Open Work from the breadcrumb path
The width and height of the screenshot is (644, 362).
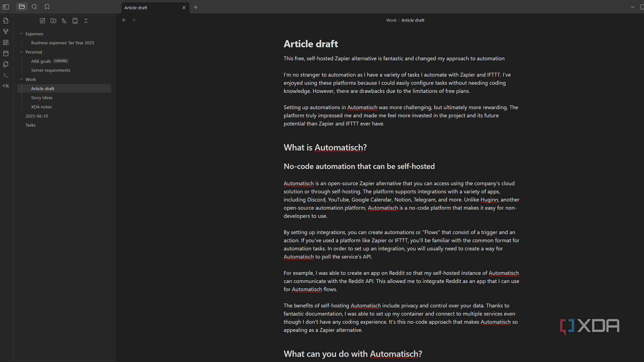coord(391,20)
